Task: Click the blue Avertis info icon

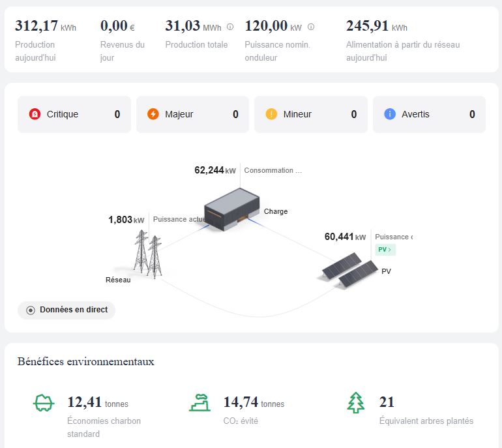Action: [x=390, y=114]
